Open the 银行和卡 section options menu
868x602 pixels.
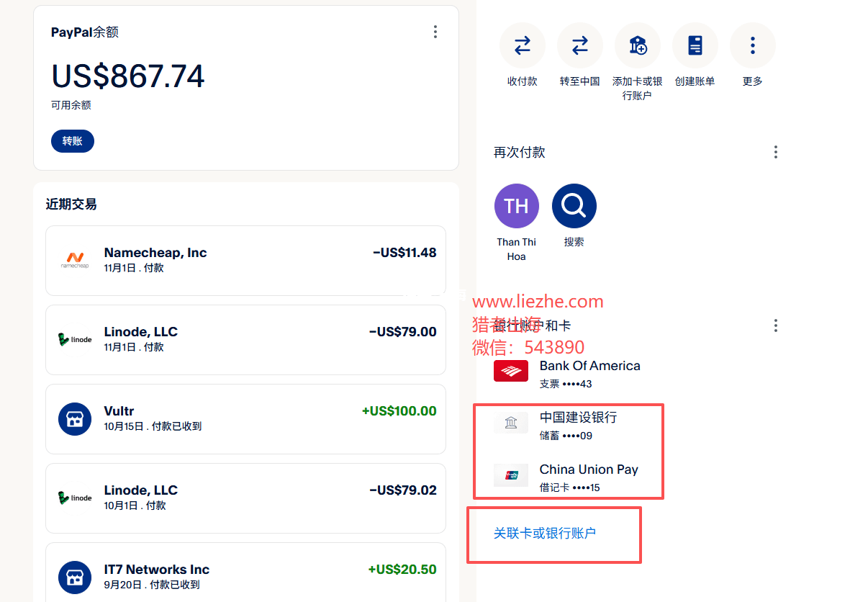coord(775,325)
